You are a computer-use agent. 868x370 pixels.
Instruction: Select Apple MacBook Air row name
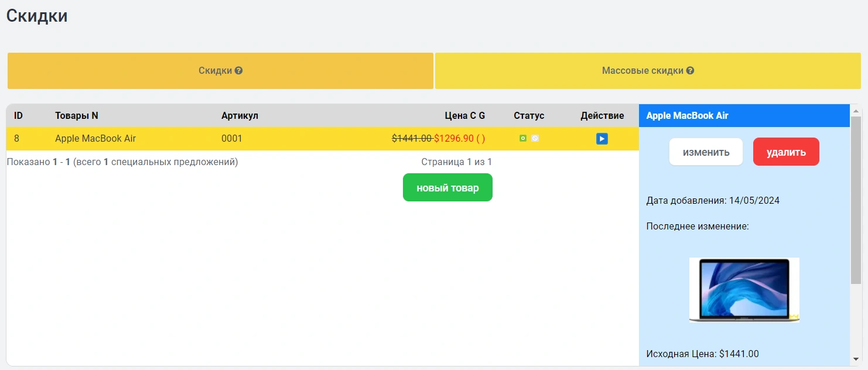pos(95,139)
